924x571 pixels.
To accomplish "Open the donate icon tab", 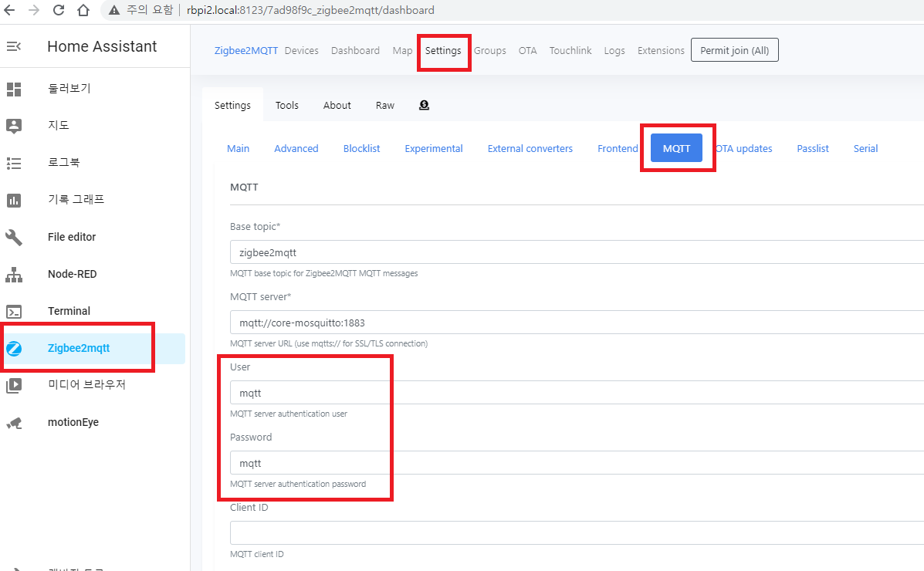I will (424, 105).
